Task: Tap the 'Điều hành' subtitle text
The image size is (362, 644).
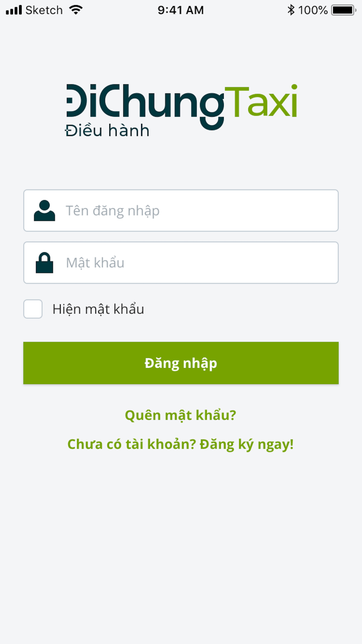Action: pos(107,130)
